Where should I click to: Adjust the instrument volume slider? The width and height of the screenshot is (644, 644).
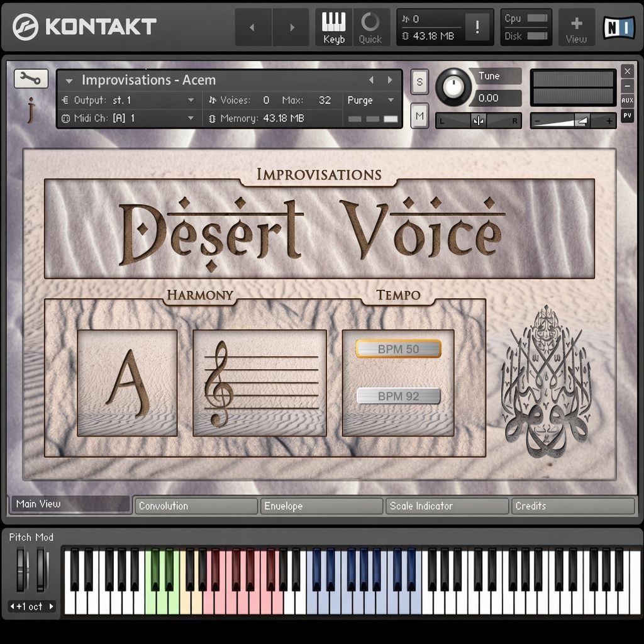573,121
